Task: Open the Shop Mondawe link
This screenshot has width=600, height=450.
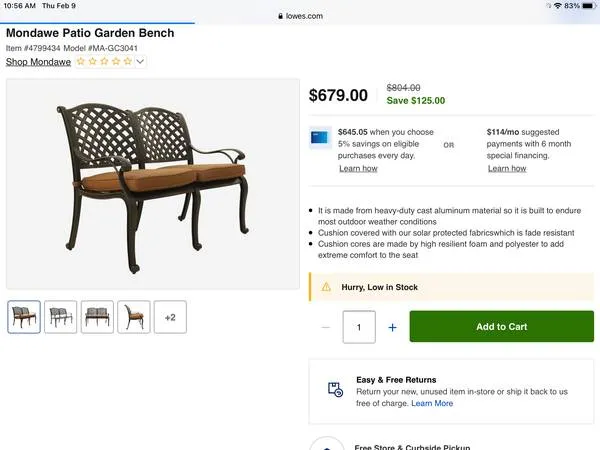Action: [x=38, y=62]
